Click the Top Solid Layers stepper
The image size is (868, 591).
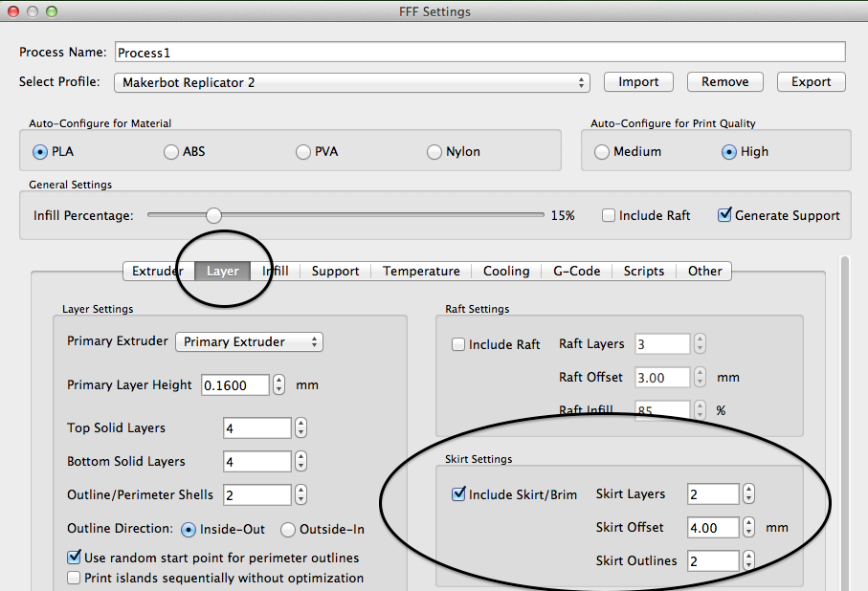[300, 428]
